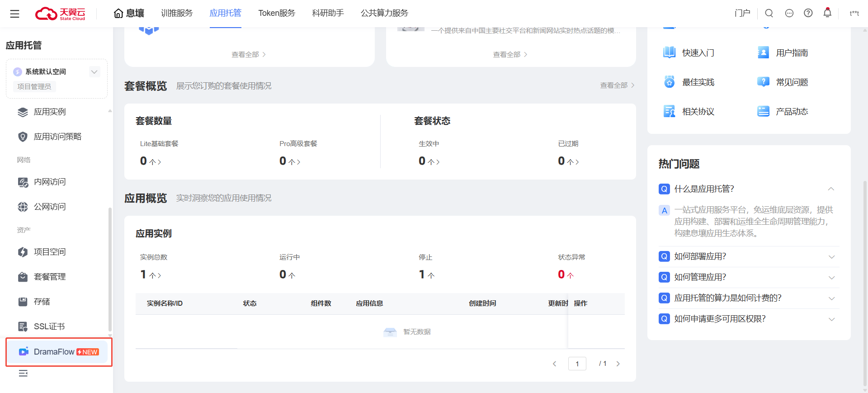Open the 门户 portal link
868x393 pixels.
(742, 13)
